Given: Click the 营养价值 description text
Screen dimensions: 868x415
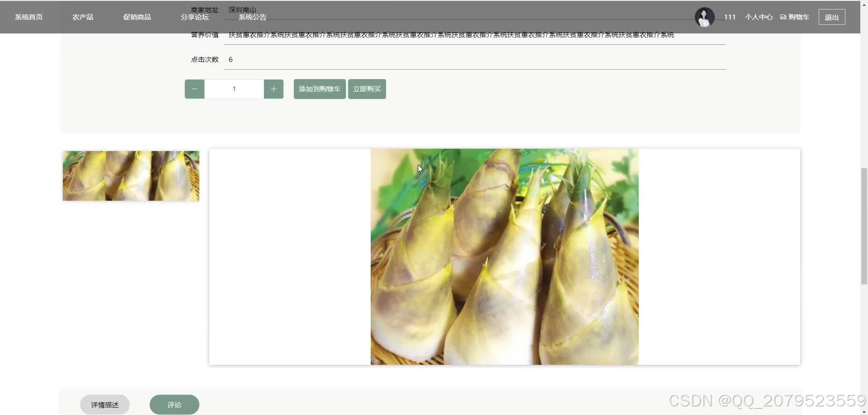Looking at the screenshot, I should (x=451, y=35).
